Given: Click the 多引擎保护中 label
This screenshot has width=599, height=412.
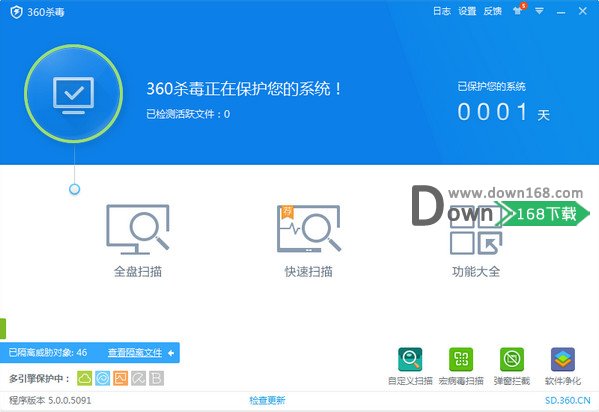Looking at the screenshot, I should click(x=39, y=379).
